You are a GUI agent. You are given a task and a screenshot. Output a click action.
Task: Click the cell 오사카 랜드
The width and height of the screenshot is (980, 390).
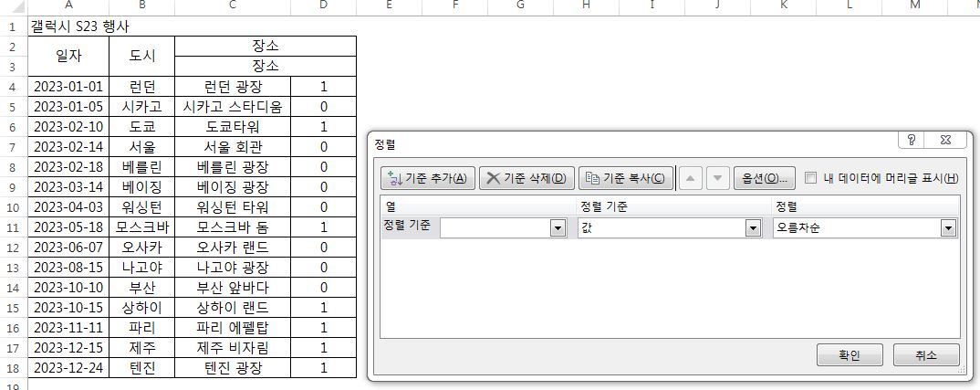(x=233, y=248)
